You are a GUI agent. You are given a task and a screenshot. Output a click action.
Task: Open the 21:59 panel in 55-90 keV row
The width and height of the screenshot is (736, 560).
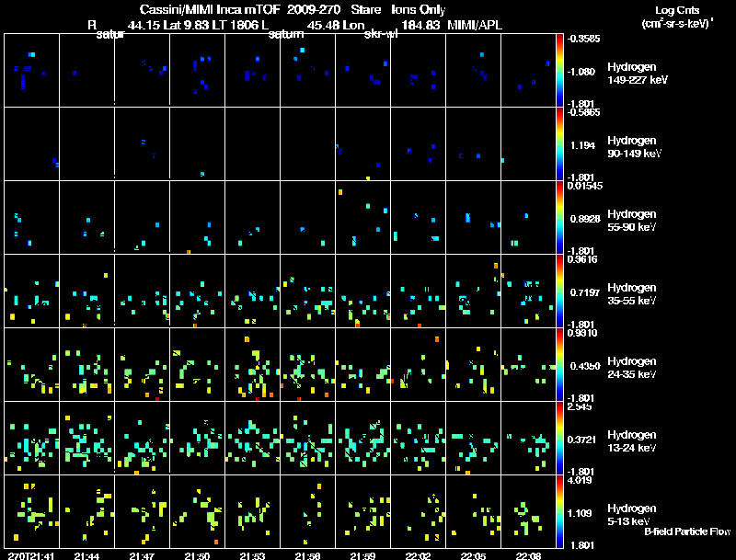point(362,217)
